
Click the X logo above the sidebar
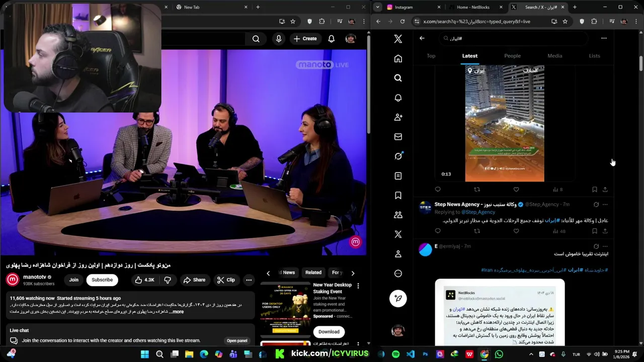pyautogui.click(x=398, y=39)
